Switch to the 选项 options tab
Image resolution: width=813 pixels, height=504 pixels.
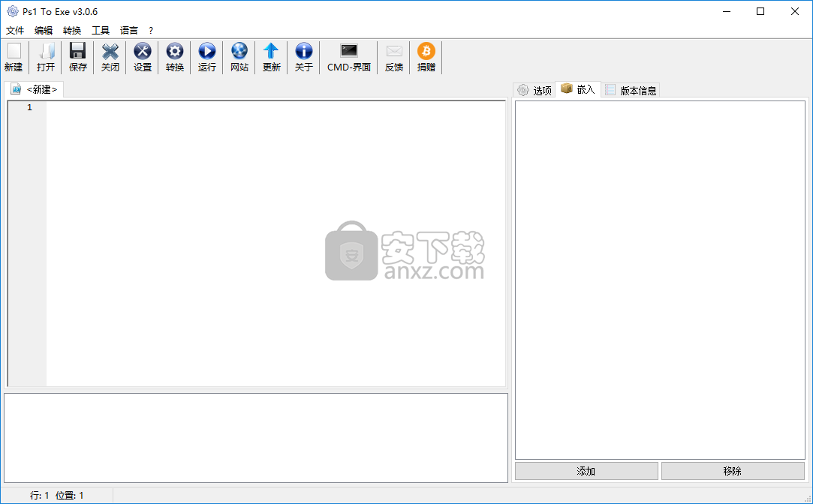(x=534, y=90)
